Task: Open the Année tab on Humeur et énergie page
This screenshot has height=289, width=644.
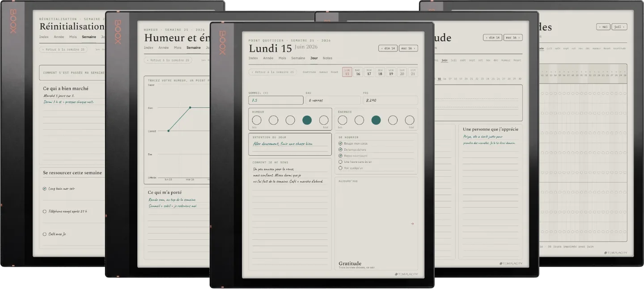Action: 164,47
